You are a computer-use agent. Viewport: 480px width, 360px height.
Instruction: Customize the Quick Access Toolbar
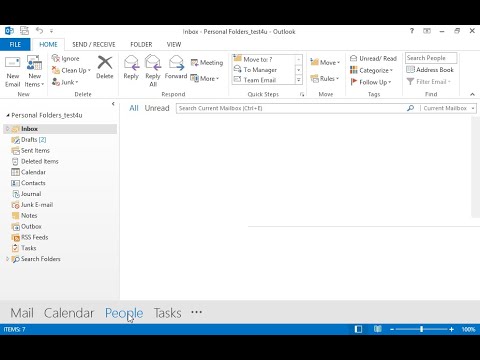(51, 31)
